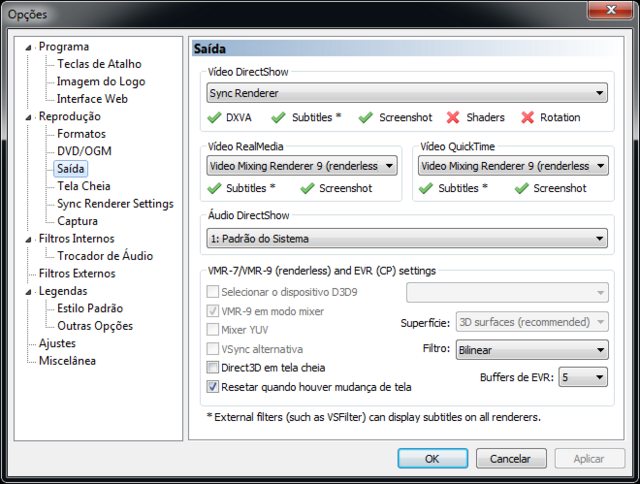Select Tela Cheia in tree
Screen dimensions: 640x484
click(84, 186)
